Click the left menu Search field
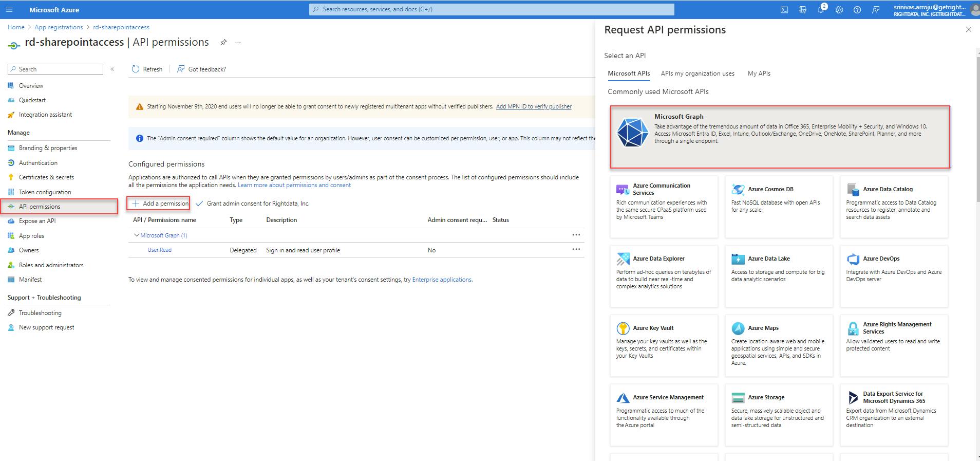 click(x=55, y=69)
